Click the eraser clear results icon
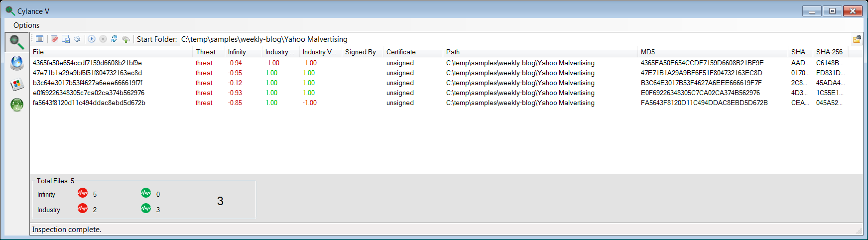Screen dimensions: 868x240 pos(54,39)
